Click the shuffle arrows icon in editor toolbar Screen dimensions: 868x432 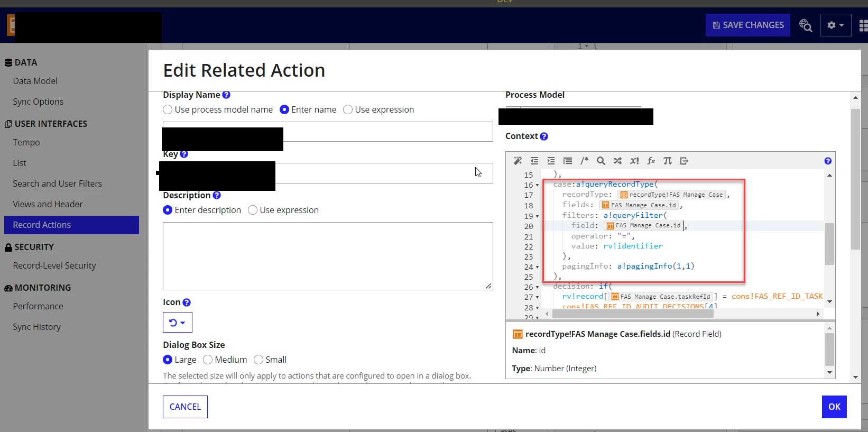click(x=617, y=161)
